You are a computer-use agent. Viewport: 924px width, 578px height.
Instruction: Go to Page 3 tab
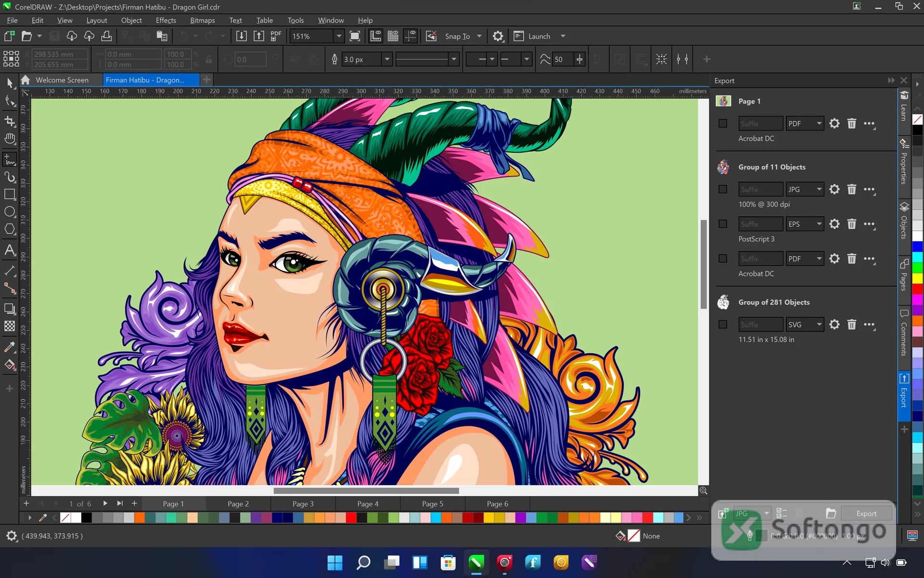tap(303, 504)
